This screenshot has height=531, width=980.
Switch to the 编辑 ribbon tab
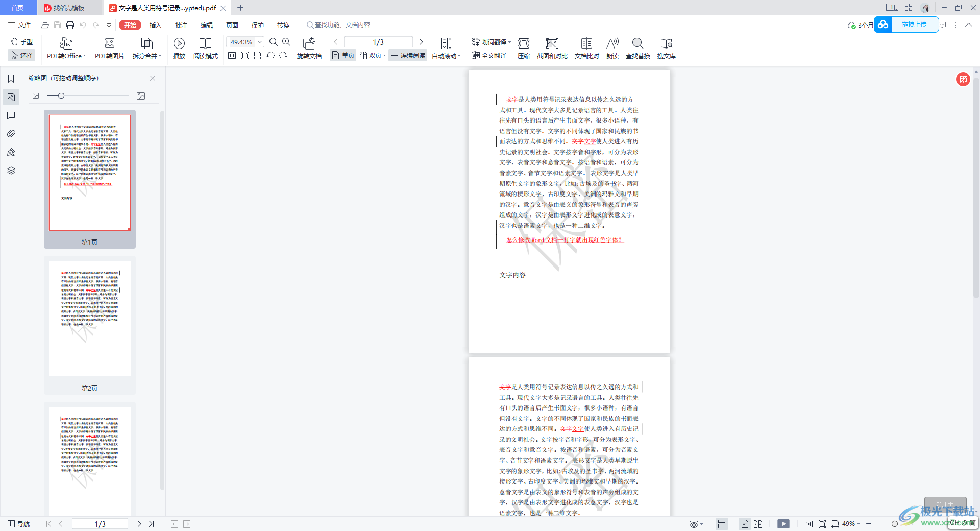207,25
